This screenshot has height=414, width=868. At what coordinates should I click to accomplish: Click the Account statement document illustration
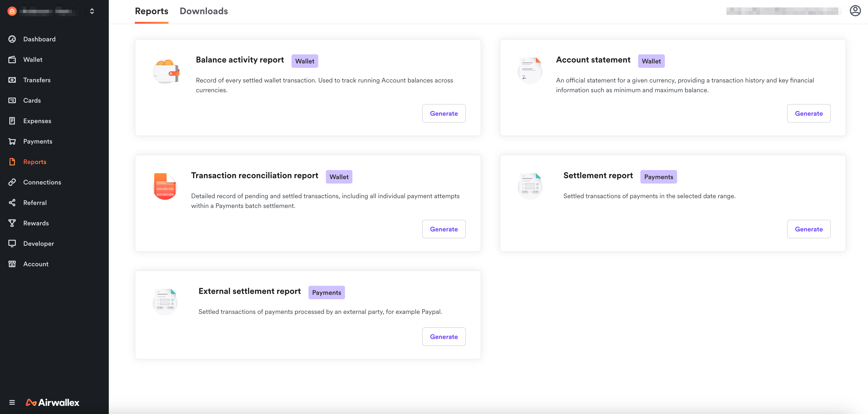coord(530,71)
